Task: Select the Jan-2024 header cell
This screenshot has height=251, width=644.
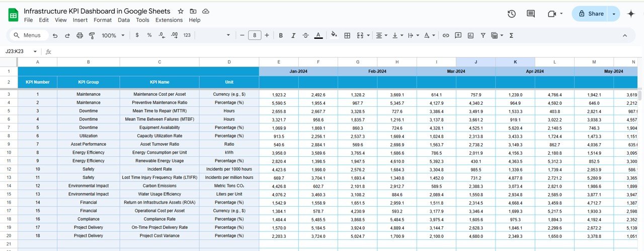Action: click(298, 72)
